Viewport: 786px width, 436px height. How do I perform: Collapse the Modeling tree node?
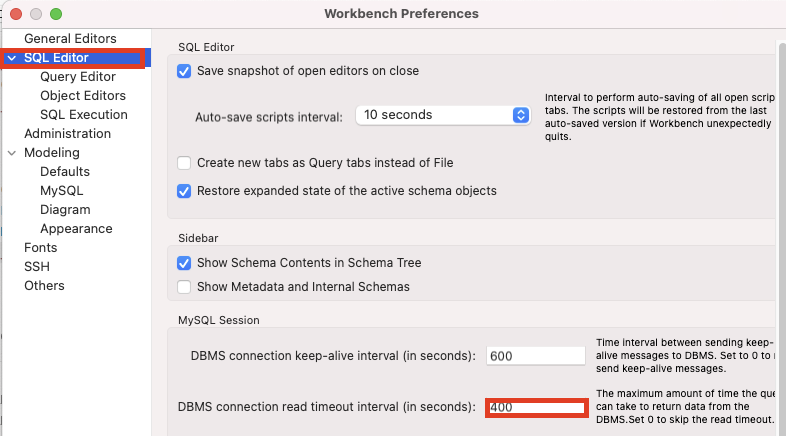pyautogui.click(x=12, y=153)
